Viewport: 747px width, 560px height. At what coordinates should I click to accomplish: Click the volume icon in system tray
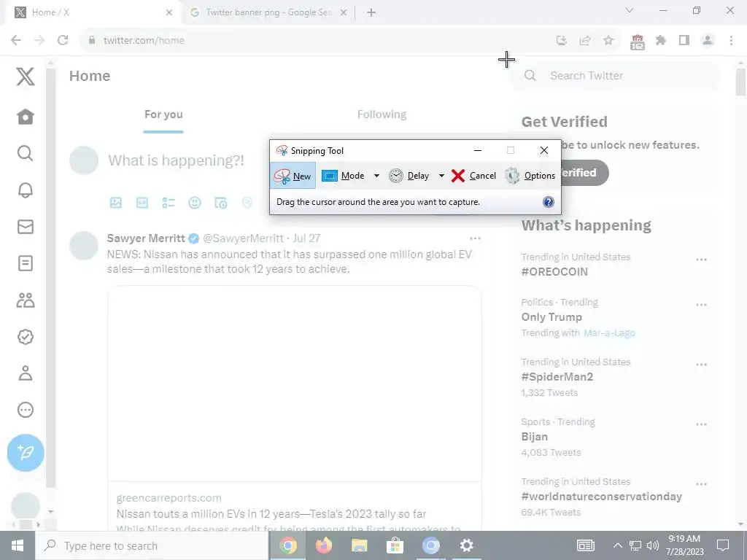pos(653,545)
